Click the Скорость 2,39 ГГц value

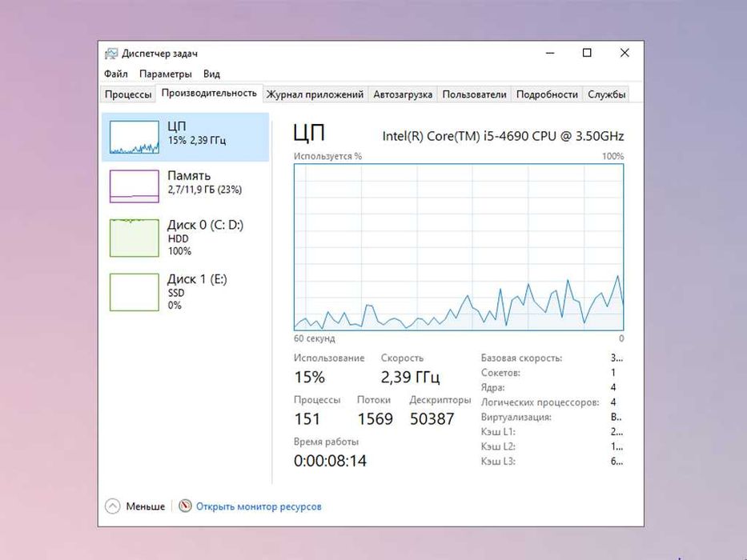[x=410, y=377]
